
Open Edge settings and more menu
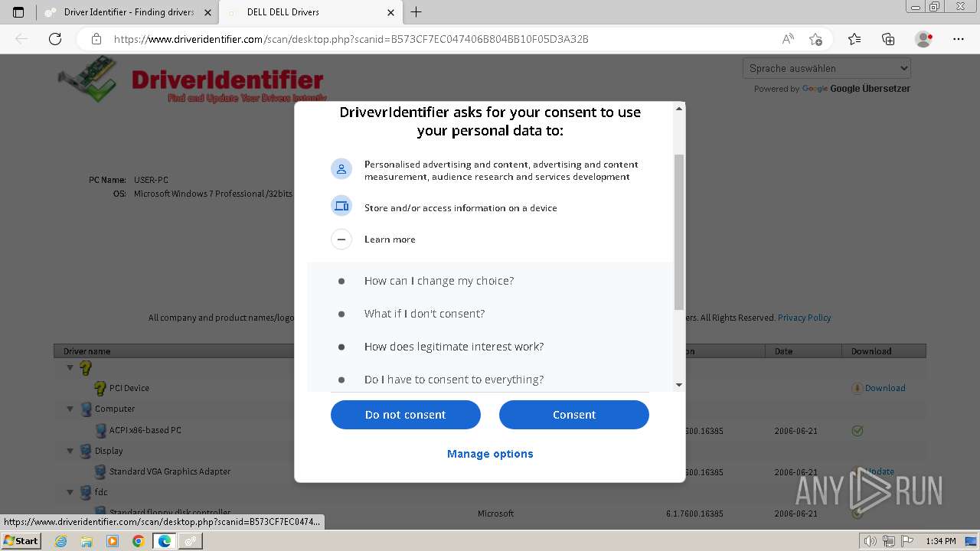click(x=959, y=39)
